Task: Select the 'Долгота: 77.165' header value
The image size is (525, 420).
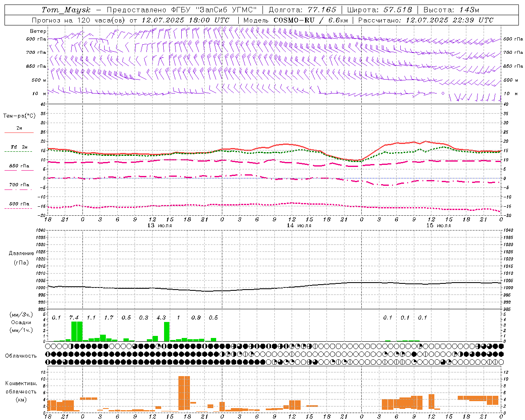Action: point(302,10)
